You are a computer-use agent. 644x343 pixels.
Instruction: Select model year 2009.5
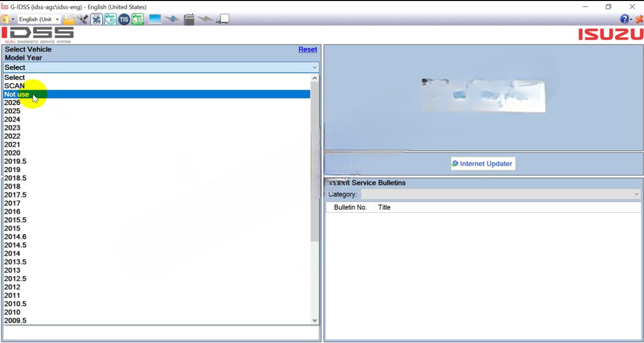[x=157, y=321]
